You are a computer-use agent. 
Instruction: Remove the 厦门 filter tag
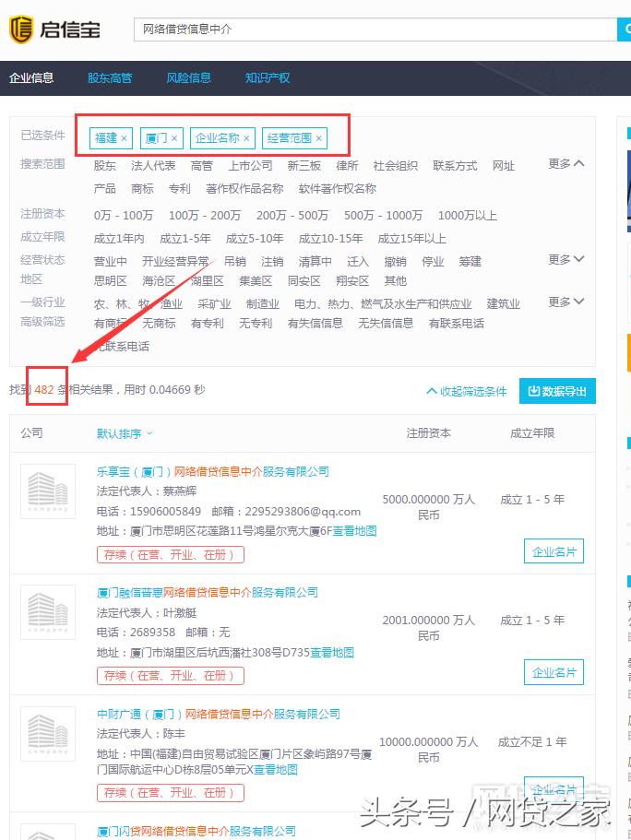pyautogui.click(x=174, y=138)
